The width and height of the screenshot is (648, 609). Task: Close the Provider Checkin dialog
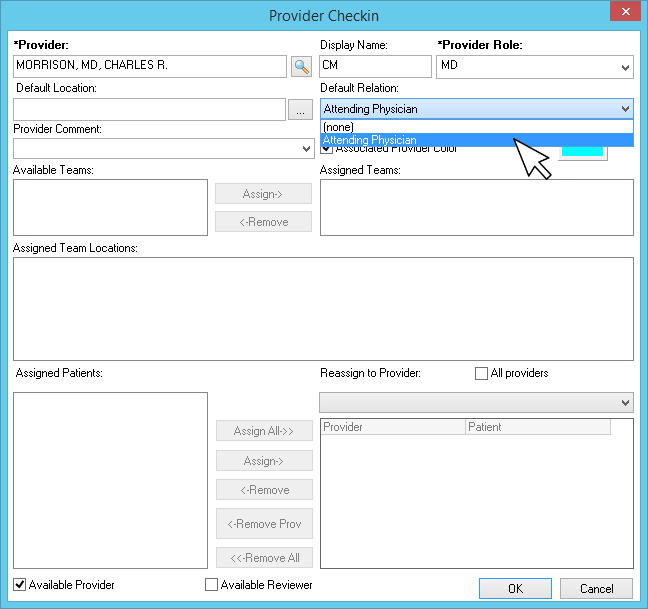625,12
